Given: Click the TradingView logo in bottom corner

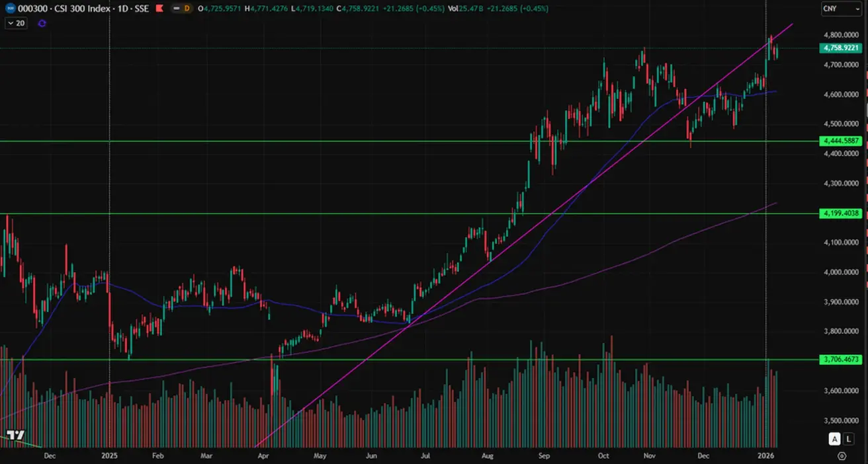Looking at the screenshot, I should pos(16,435).
